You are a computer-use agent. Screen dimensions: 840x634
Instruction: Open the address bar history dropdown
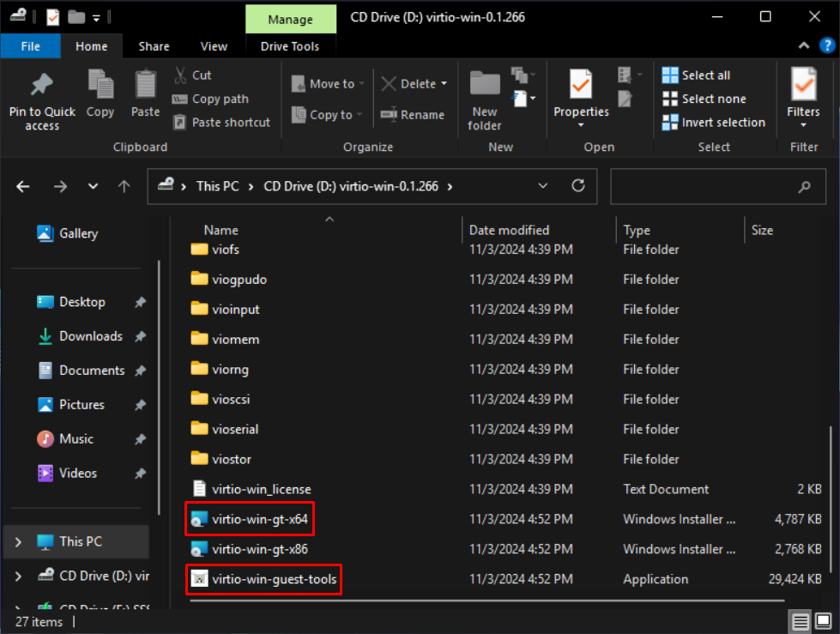click(x=543, y=185)
